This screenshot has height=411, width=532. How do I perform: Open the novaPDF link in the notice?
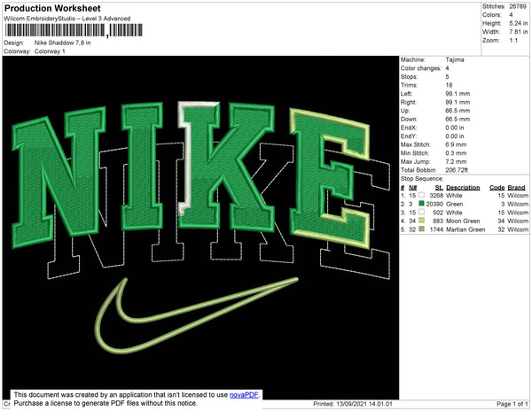click(x=244, y=395)
